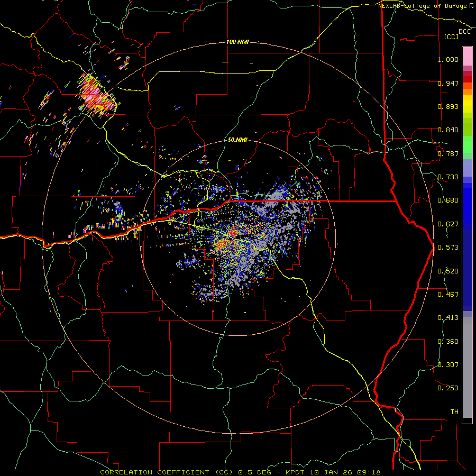Viewport: 476px width, 476px height.
Task: Click the 0.680 color scale label
Action: click(x=448, y=200)
